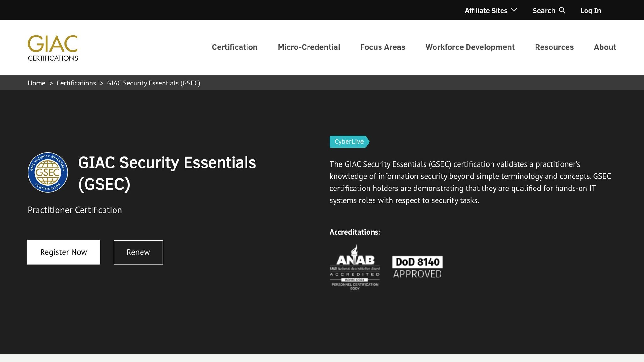Click the Renew button
Image resolution: width=644 pixels, height=362 pixels.
(x=138, y=252)
